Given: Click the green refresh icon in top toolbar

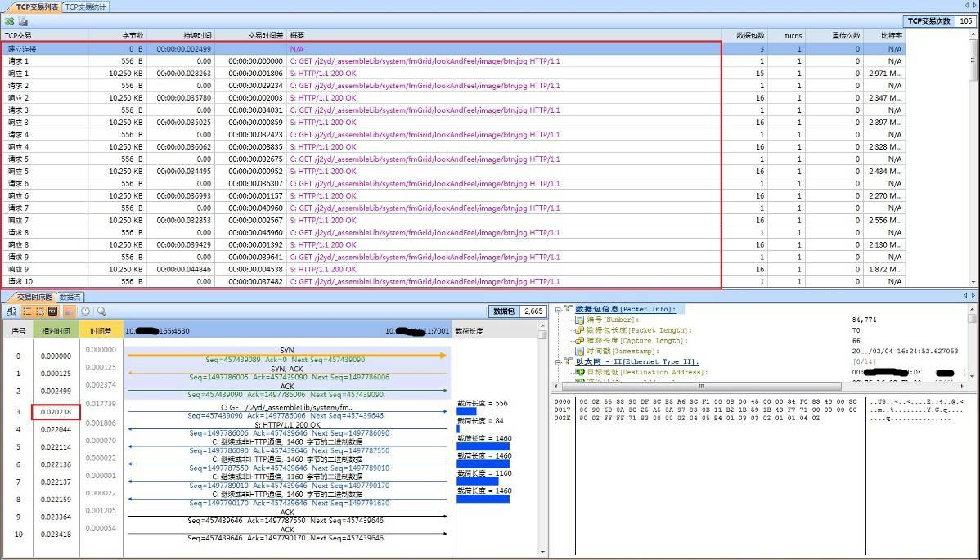Looking at the screenshot, I should pyautogui.click(x=9, y=21).
